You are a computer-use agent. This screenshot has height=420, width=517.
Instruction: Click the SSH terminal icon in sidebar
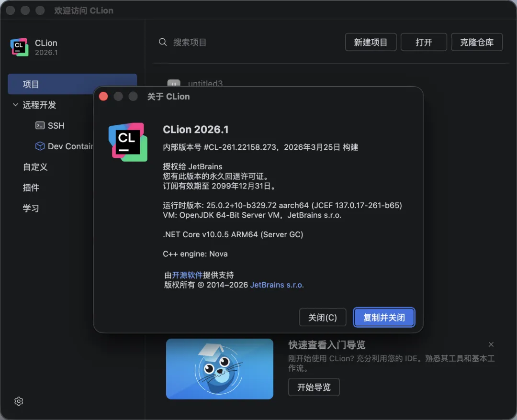[x=40, y=125]
